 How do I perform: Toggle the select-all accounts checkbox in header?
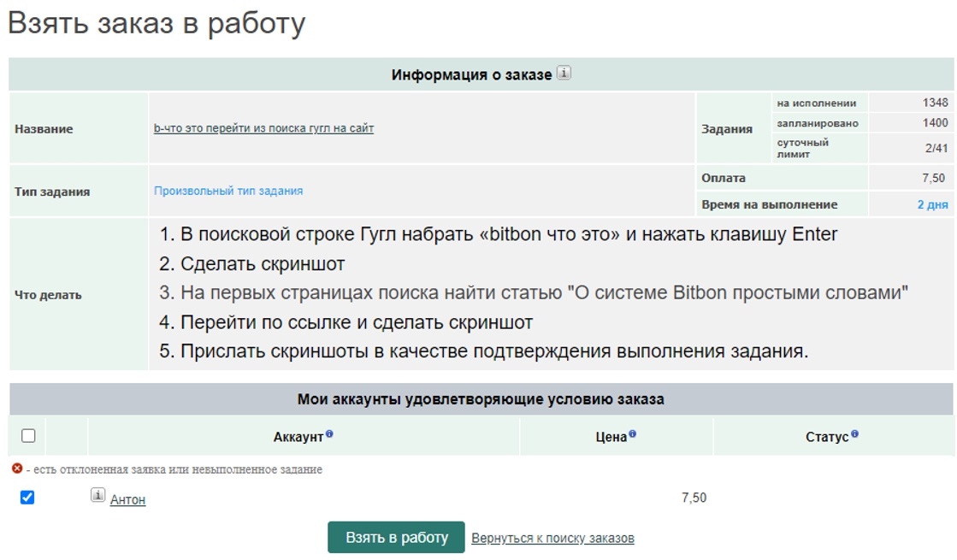(28, 435)
